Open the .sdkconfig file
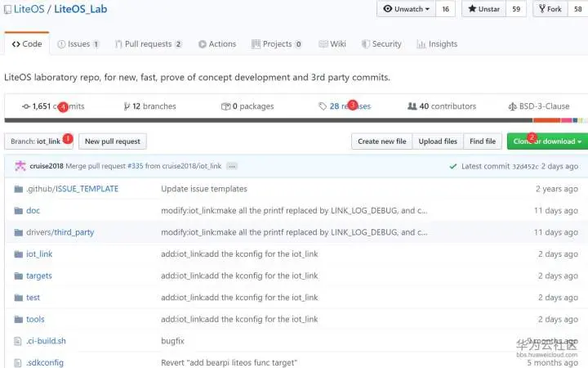 pyautogui.click(x=45, y=363)
